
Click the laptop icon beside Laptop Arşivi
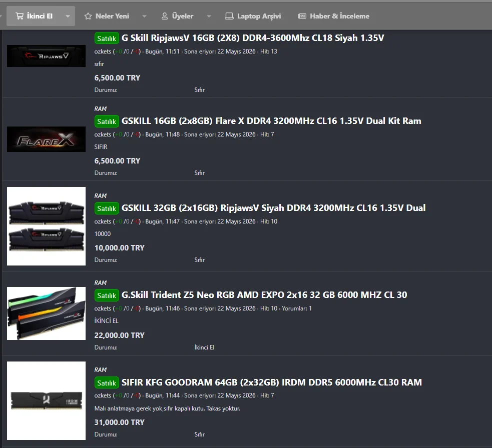(229, 16)
